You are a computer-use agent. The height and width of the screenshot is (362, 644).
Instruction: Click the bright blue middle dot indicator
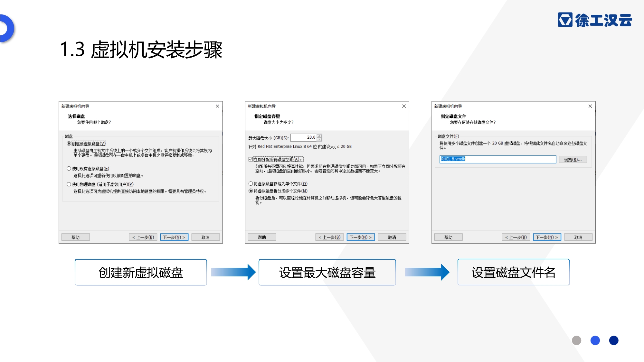(595, 340)
